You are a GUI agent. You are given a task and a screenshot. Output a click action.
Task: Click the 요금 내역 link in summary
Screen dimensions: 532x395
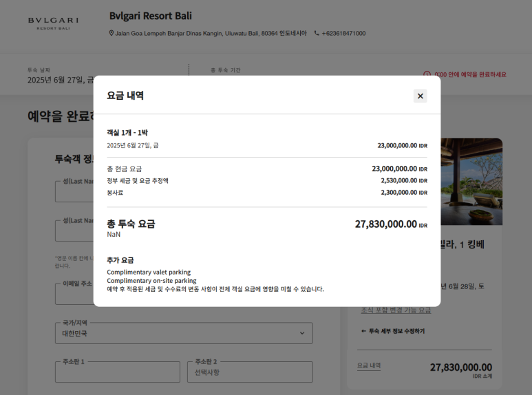[369, 366]
